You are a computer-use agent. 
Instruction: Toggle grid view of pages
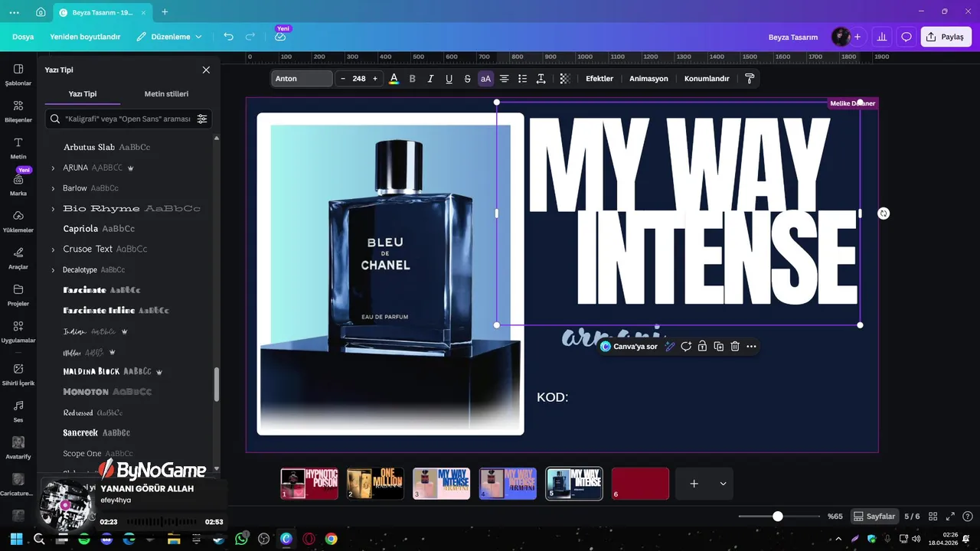pos(933,517)
